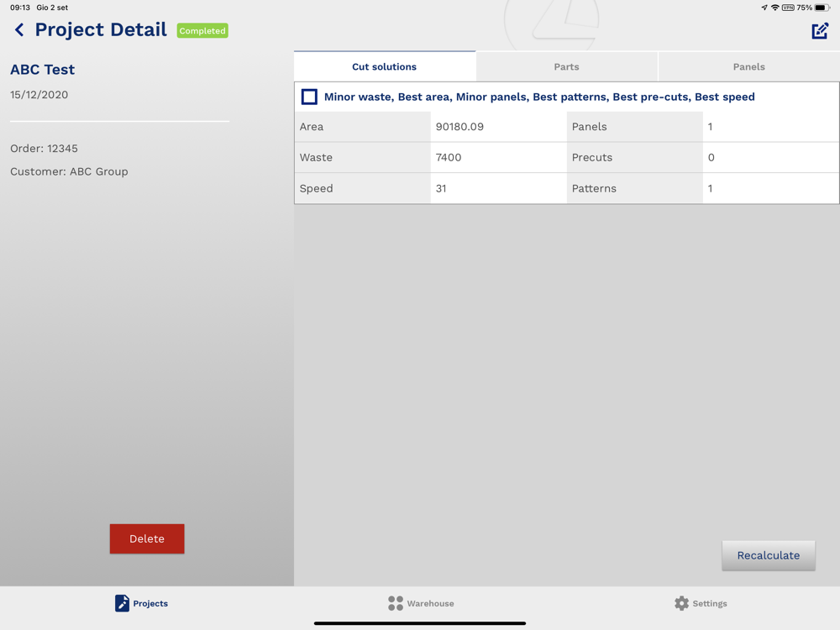840x630 pixels.
Task: Tap the home indicator bar
Action: [420, 623]
